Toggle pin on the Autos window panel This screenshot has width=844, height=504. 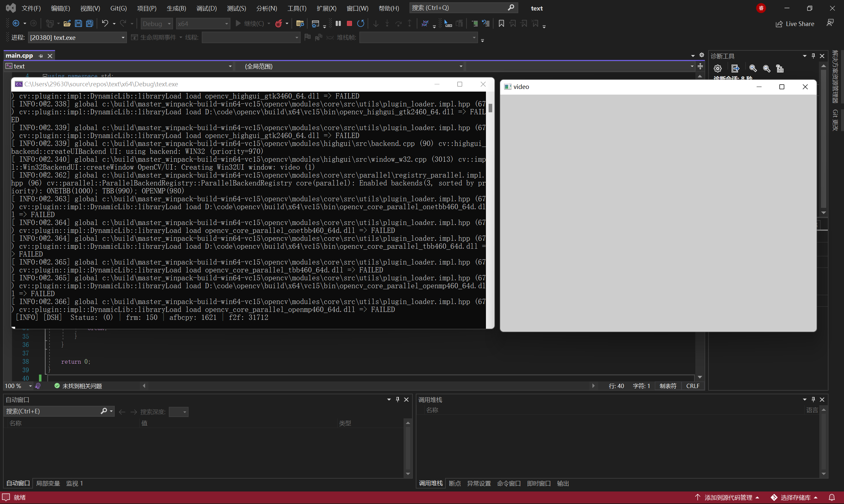pos(397,400)
